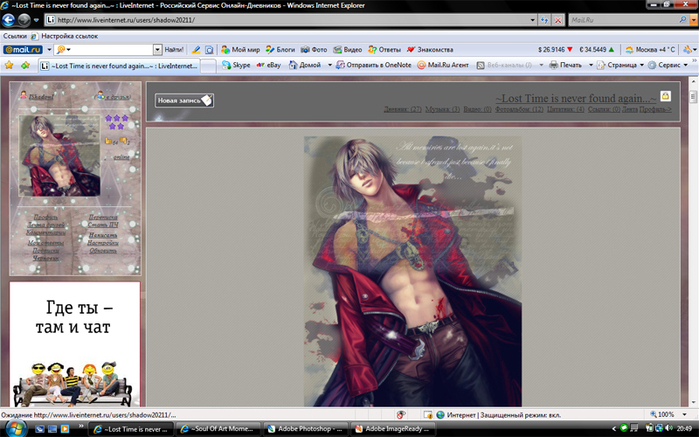Open Mail.Ru Агент toolbar button
The height and width of the screenshot is (437, 699).
click(x=443, y=65)
